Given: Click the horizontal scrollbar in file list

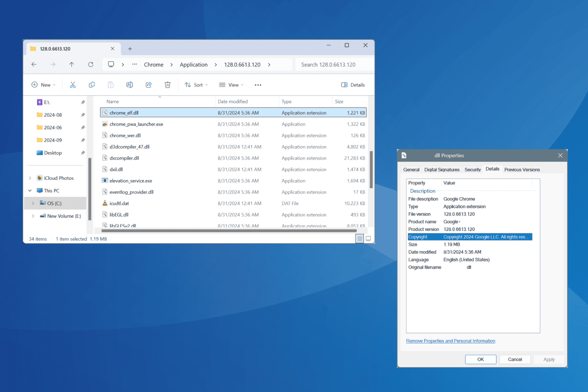Looking at the screenshot, I should (x=229, y=231).
